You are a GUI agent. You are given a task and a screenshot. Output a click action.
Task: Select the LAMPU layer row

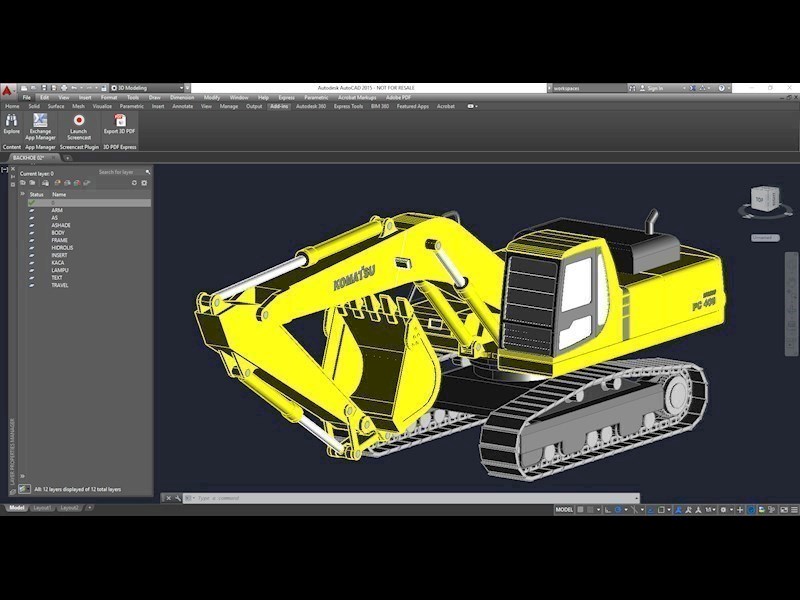89,270
